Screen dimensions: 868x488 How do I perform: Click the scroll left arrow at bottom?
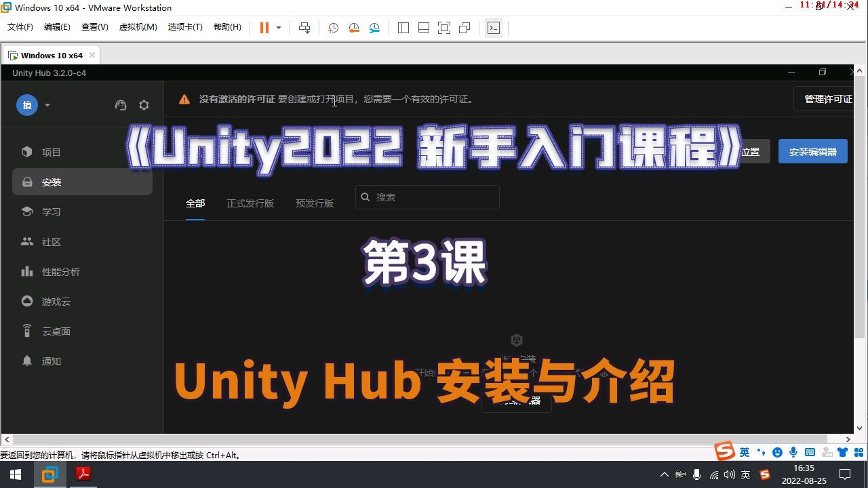point(6,439)
